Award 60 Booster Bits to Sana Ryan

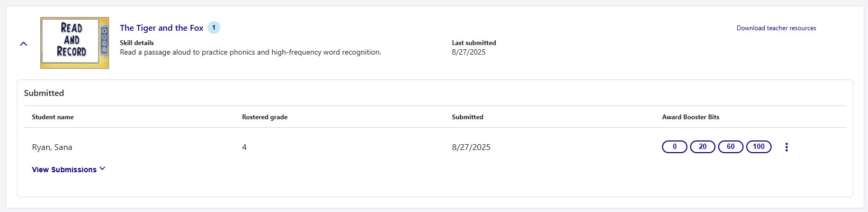coord(730,147)
